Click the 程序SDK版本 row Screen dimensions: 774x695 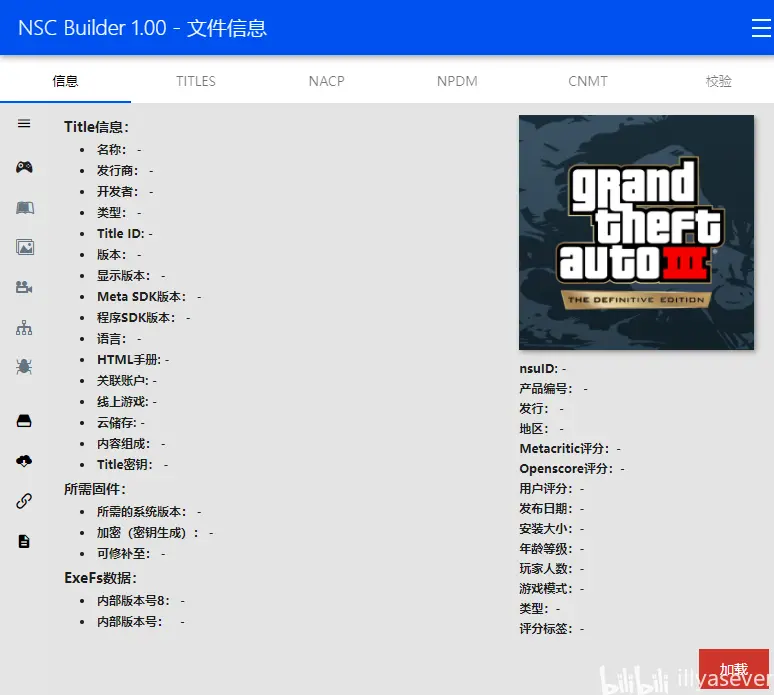click(144, 317)
